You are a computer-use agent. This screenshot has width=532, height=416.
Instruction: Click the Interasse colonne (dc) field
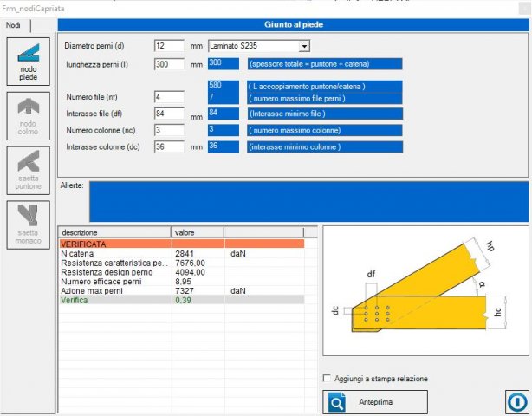169,146
